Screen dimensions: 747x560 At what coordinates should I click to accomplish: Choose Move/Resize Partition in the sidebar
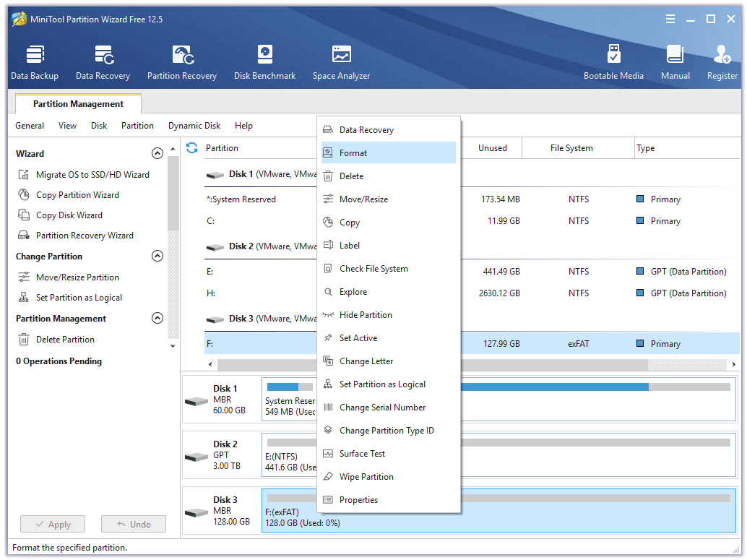(69, 277)
